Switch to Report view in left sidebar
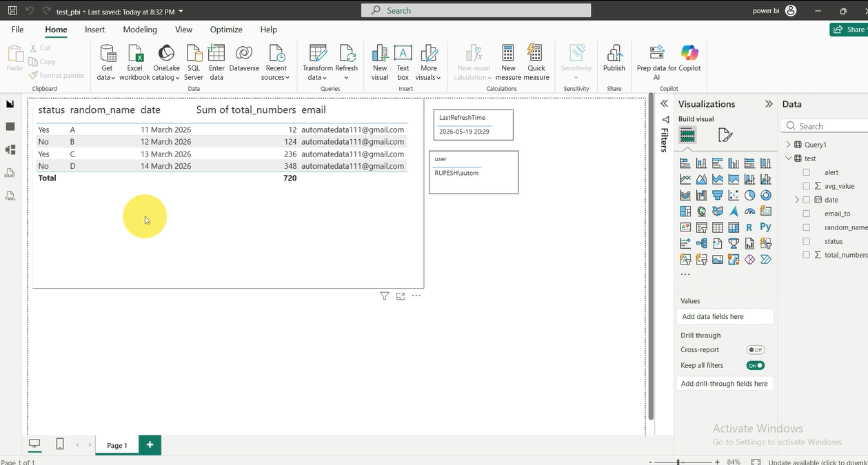The width and height of the screenshot is (868, 465). point(10,104)
